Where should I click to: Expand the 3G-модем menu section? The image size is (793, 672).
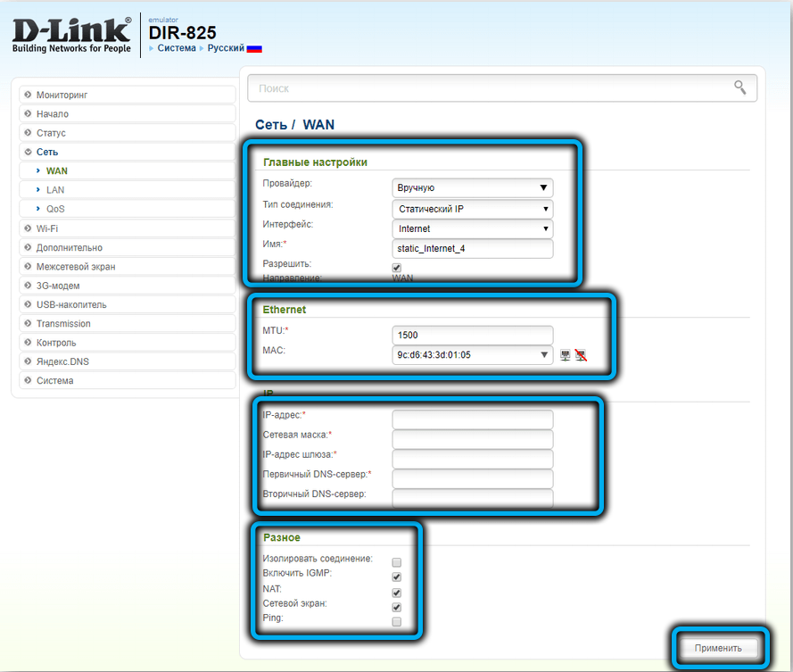pyautogui.click(x=128, y=286)
